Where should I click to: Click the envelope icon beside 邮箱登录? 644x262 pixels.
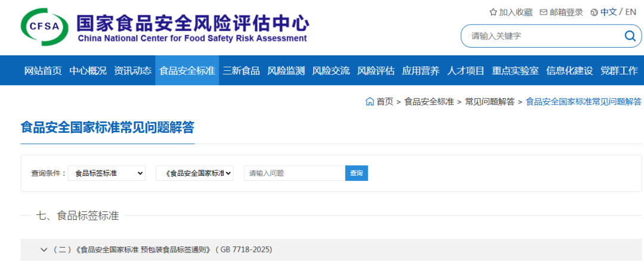[543, 13]
